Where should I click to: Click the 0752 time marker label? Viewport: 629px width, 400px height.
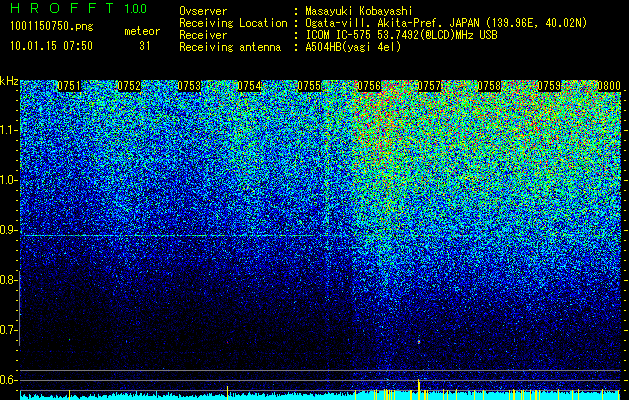click(129, 86)
